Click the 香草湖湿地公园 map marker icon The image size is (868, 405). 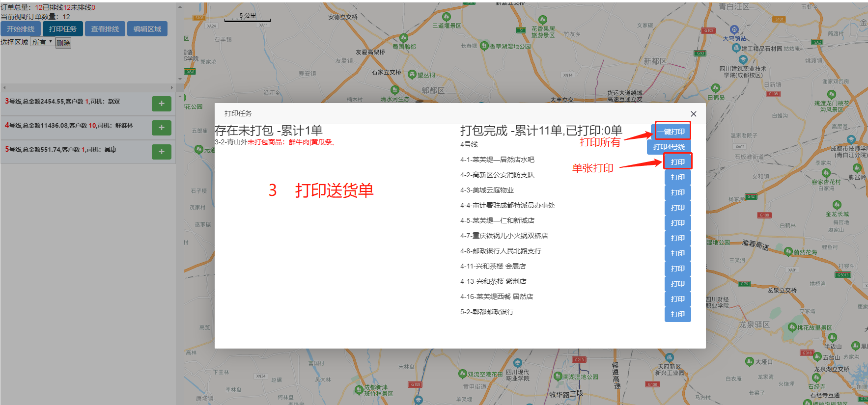(484, 46)
